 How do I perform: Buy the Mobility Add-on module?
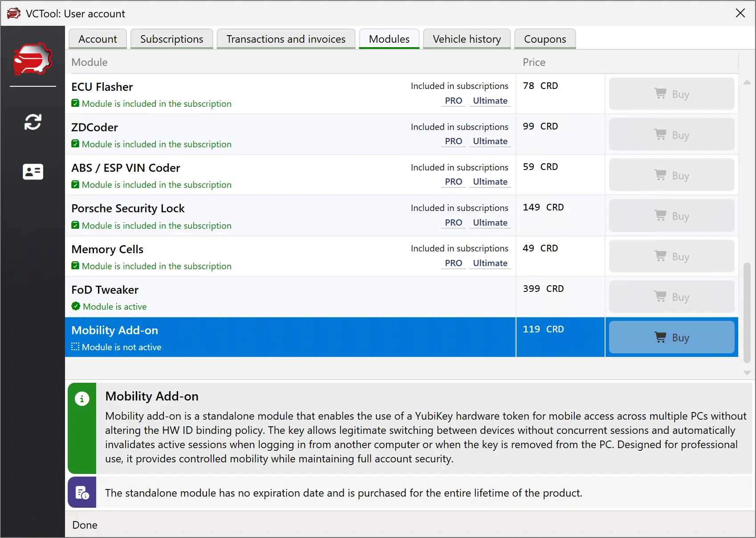point(671,337)
